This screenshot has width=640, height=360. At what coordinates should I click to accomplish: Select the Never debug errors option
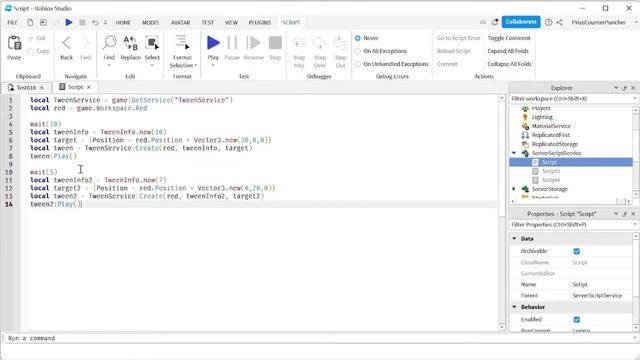click(x=358, y=38)
